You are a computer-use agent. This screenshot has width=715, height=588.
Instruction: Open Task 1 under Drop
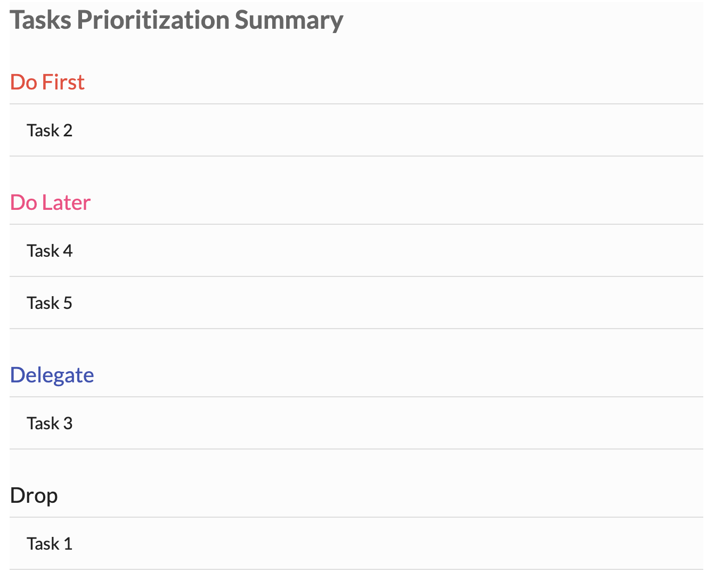pyautogui.click(x=356, y=544)
